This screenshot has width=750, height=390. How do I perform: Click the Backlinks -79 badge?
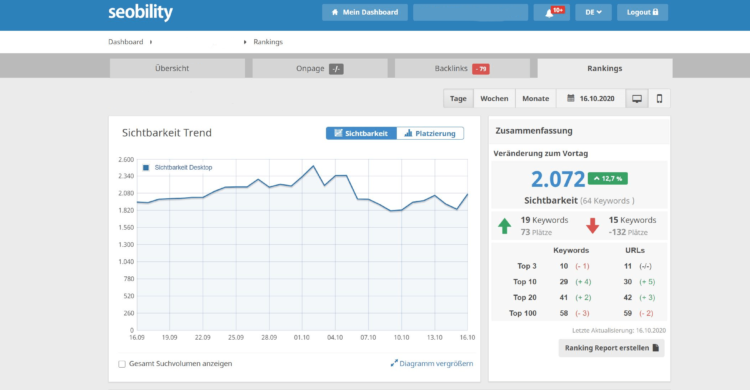click(x=481, y=69)
